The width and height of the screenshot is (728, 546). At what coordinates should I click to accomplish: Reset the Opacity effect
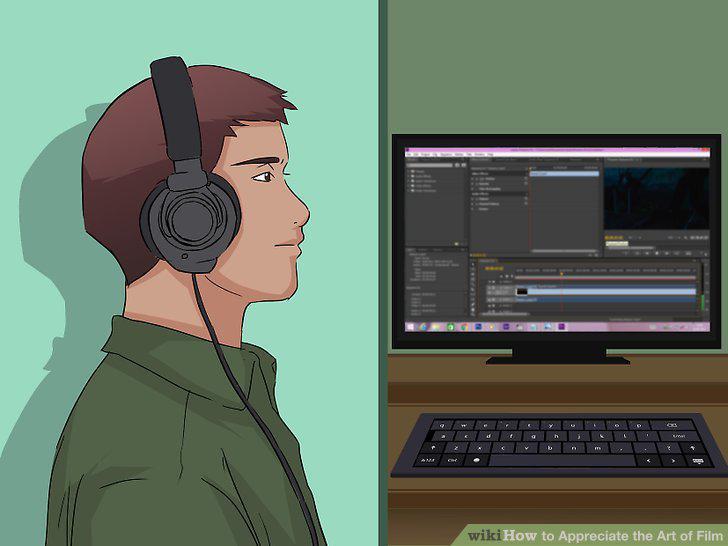point(526,184)
